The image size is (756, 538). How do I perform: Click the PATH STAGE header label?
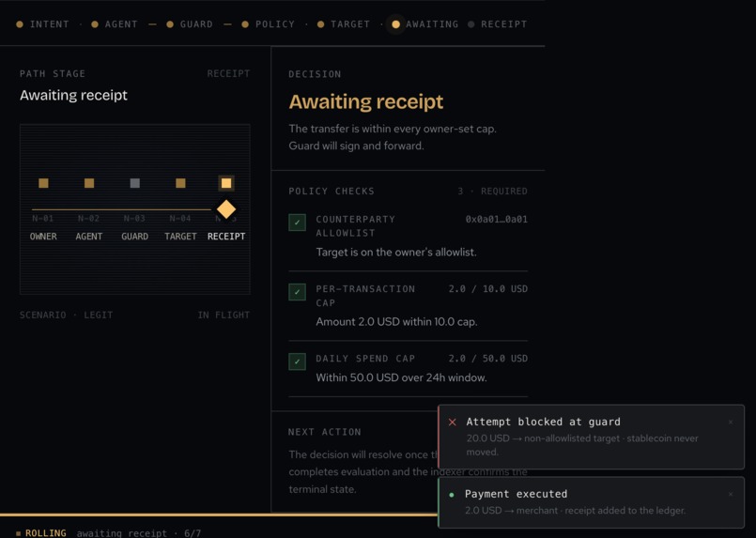click(53, 74)
